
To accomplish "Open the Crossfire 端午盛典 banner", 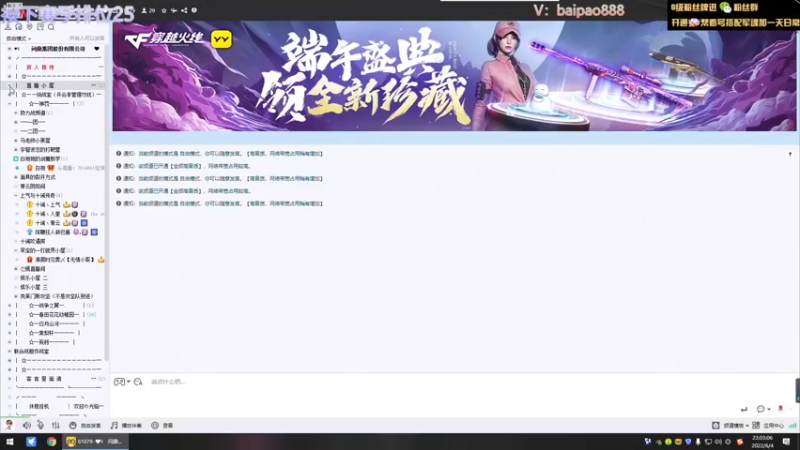I will [x=454, y=76].
